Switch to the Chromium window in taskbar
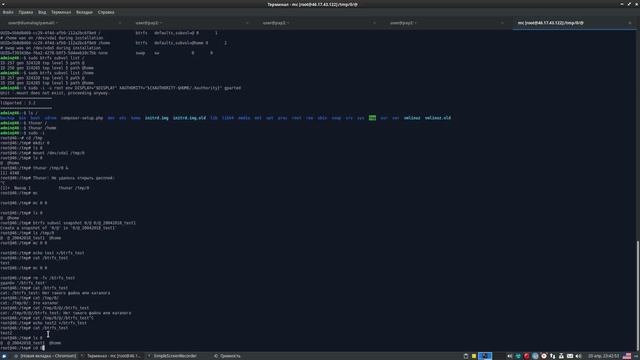640x360 pixels. (45, 356)
